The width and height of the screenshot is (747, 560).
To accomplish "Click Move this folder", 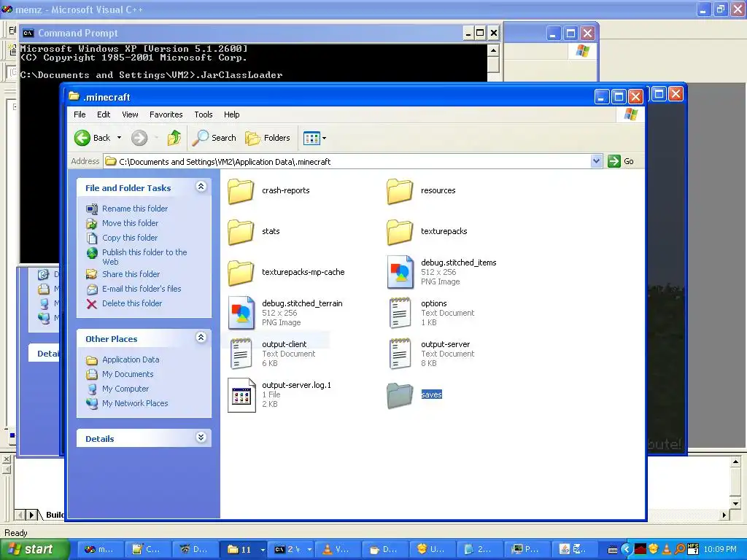I will tap(130, 223).
